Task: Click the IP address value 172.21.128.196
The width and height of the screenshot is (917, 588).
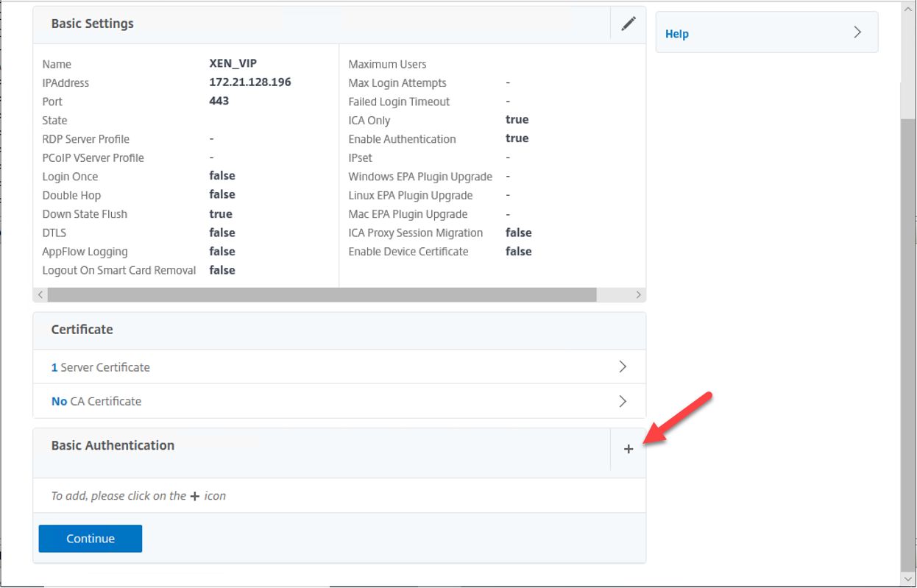Action: [249, 82]
